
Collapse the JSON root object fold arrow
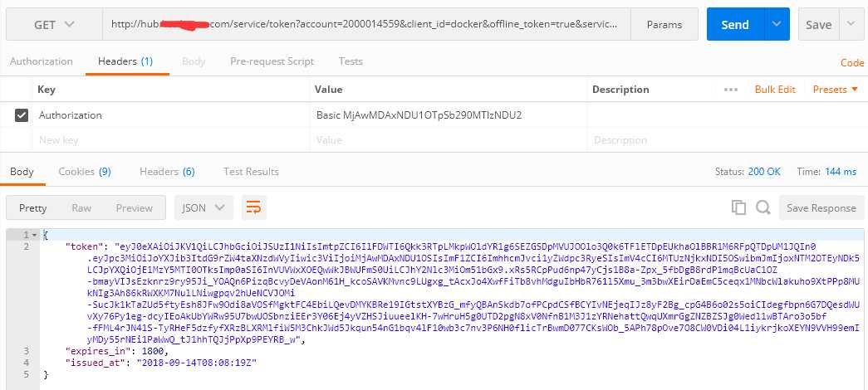coord(37,235)
